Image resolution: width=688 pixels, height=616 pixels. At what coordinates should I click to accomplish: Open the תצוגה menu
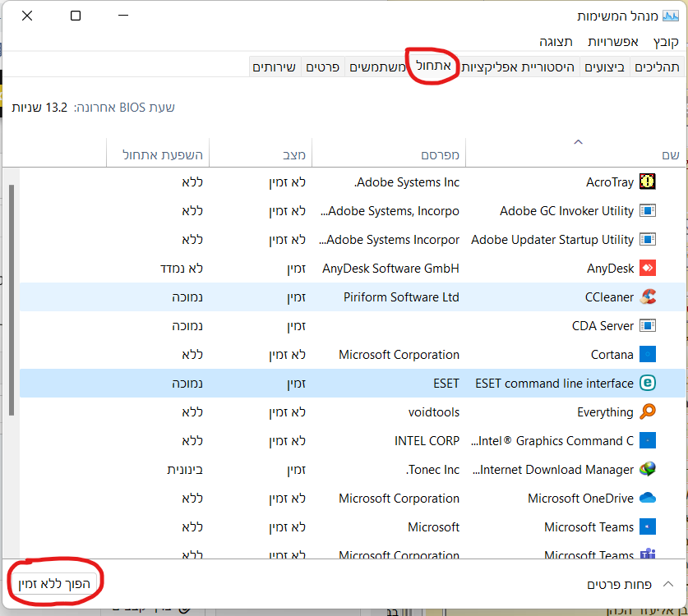[x=556, y=42]
